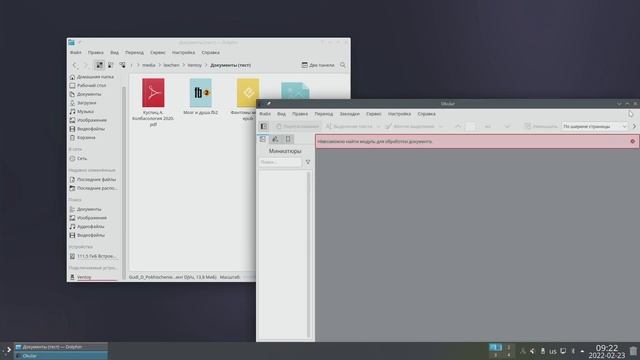Open Настройка menu in Dolphin

(183, 53)
